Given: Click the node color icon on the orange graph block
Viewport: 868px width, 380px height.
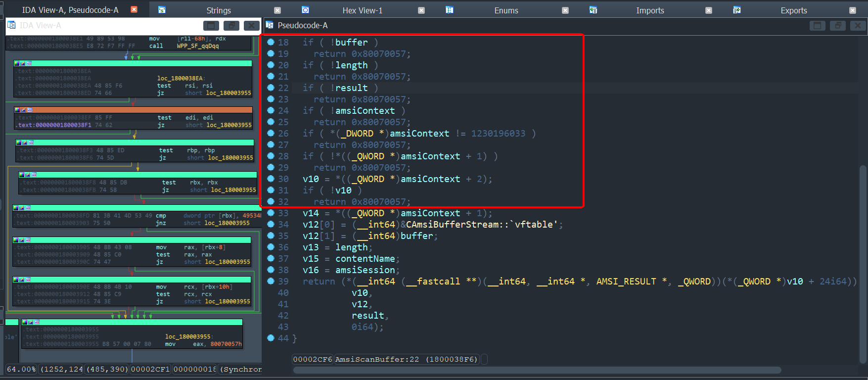Looking at the screenshot, I should point(17,110).
